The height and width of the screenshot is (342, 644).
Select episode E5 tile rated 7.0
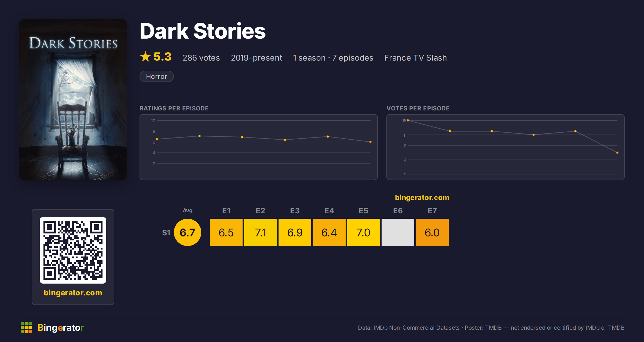(364, 232)
